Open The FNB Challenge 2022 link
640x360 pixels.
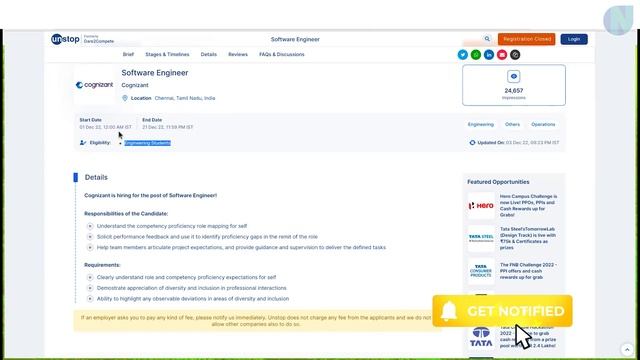(x=528, y=271)
